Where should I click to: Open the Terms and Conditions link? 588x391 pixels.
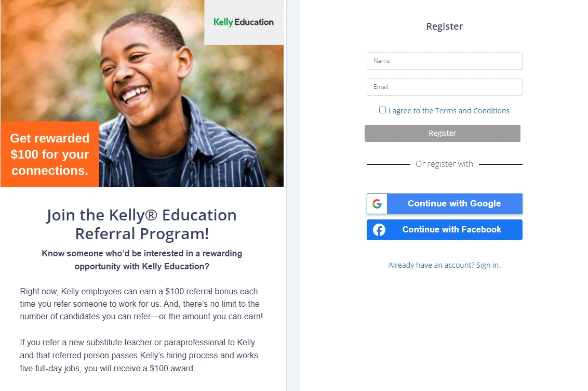(x=449, y=111)
